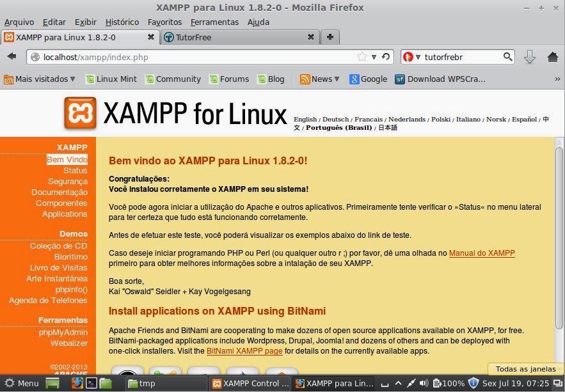Switch to the TutorFree tab
The height and width of the screenshot is (392, 565).
239,37
